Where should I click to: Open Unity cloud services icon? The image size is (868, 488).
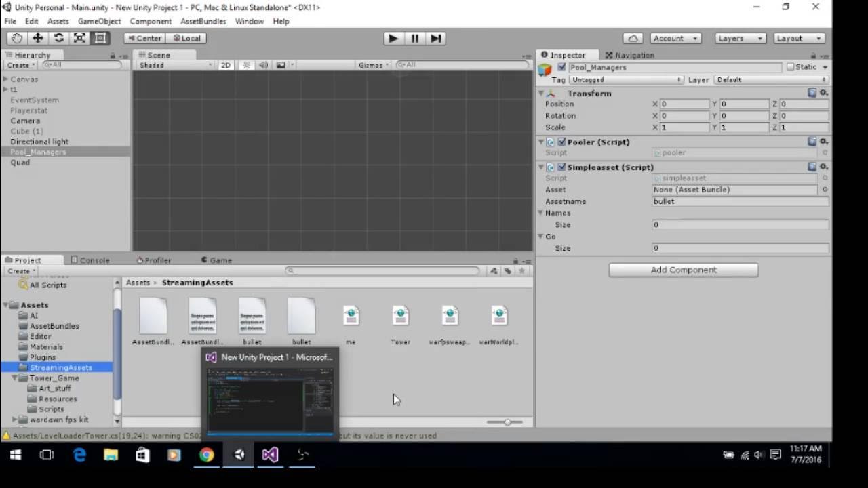tap(633, 39)
